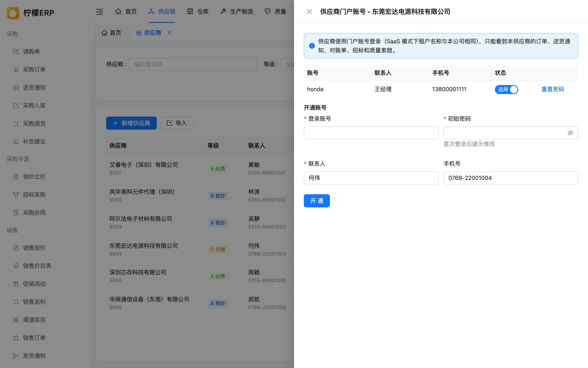Open 销售返利 in sidebar
Viewport: 588px width, 368px height.
click(x=34, y=302)
